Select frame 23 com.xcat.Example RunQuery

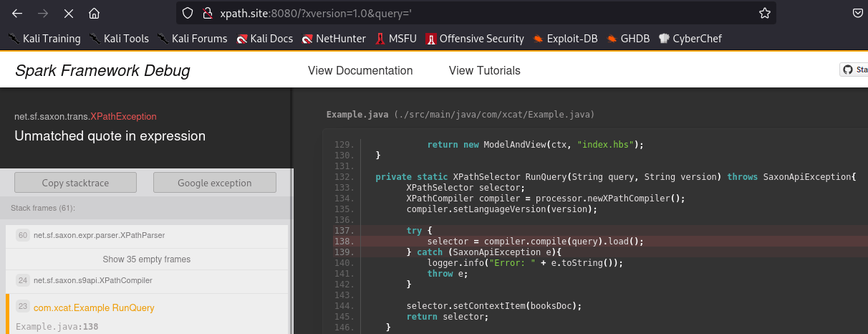coord(146,314)
